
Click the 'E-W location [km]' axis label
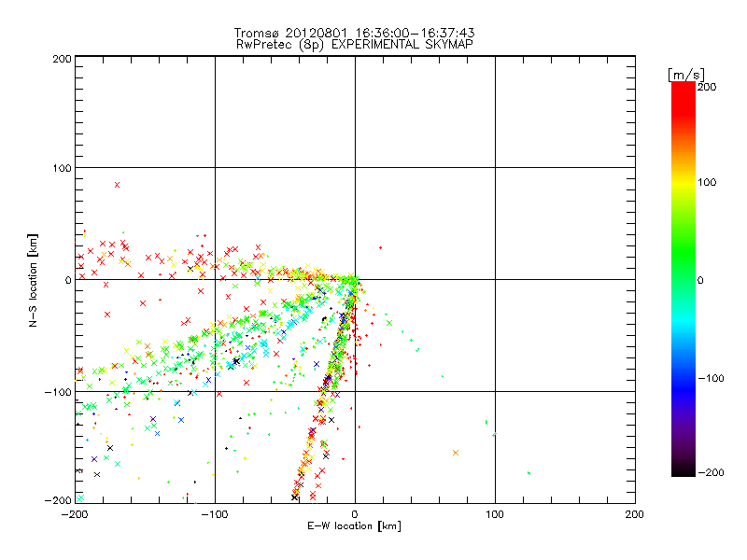tap(354, 526)
